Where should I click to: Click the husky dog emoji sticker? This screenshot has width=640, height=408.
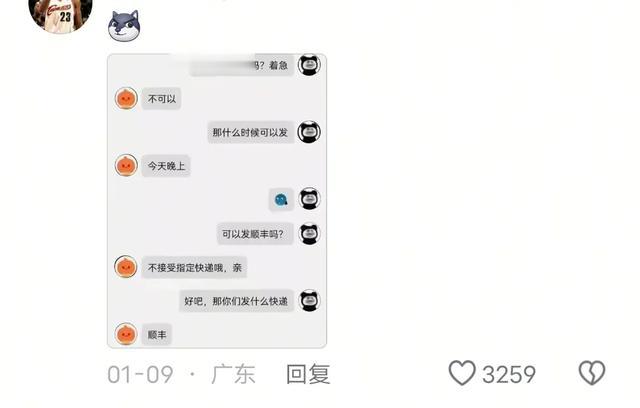click(124, 26)
